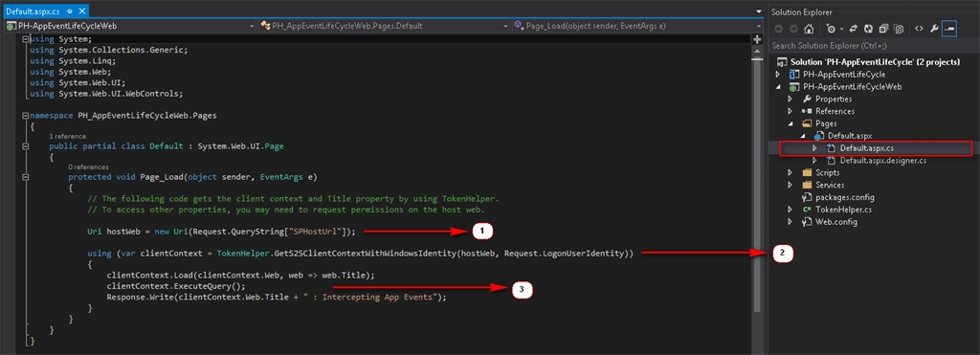The height and width of the screenshot is (355, 980).
Task: Collapse the using directives block
Action: 25,38
